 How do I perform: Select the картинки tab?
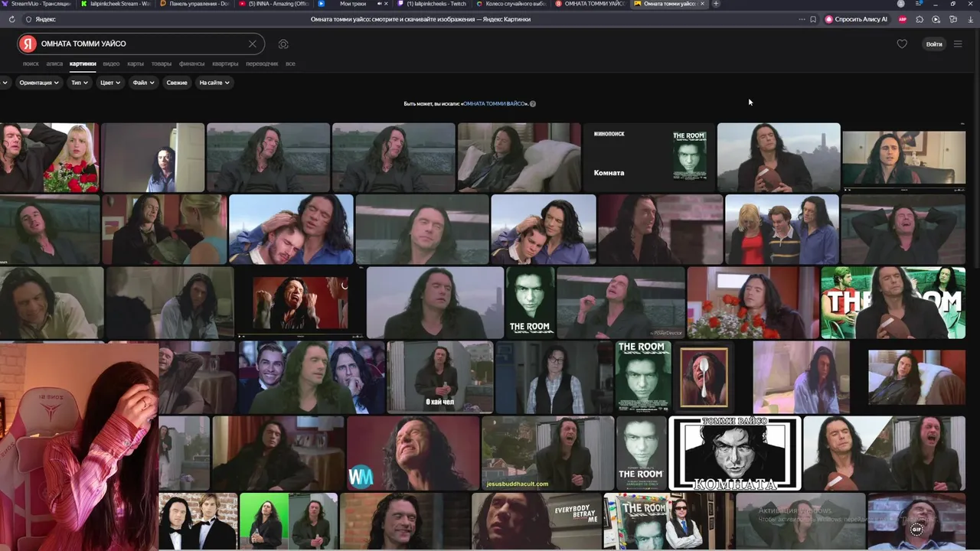point(83,64)
